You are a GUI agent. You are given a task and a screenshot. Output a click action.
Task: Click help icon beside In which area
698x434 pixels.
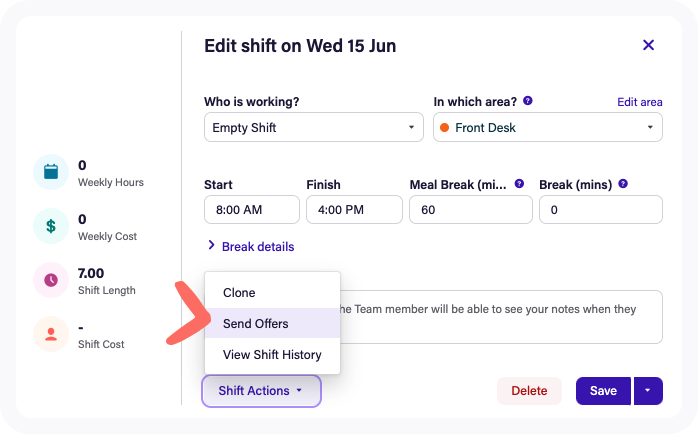[x=528, y=101]
